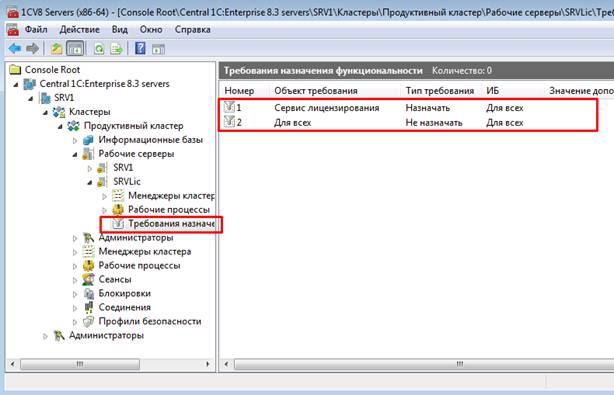The image size is (614, 395).
Task: Collapse the Продуктивный кластер node
Action: pos(60,126)
